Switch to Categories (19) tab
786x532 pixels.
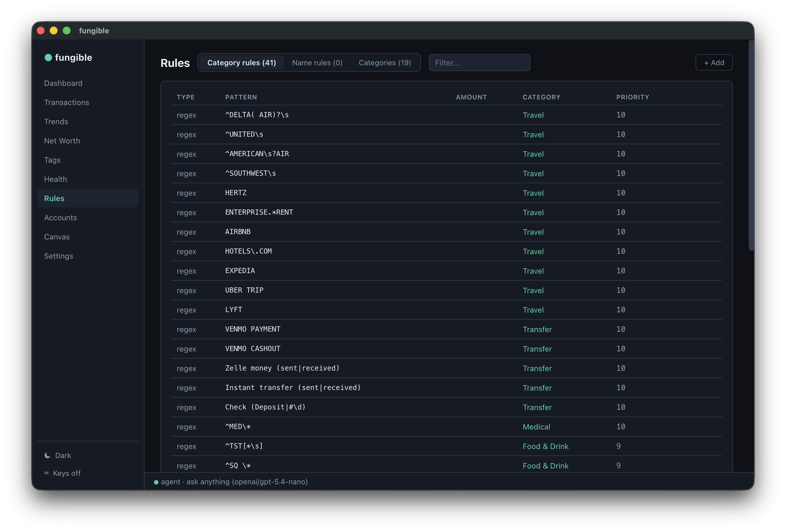tap(385, 63)
